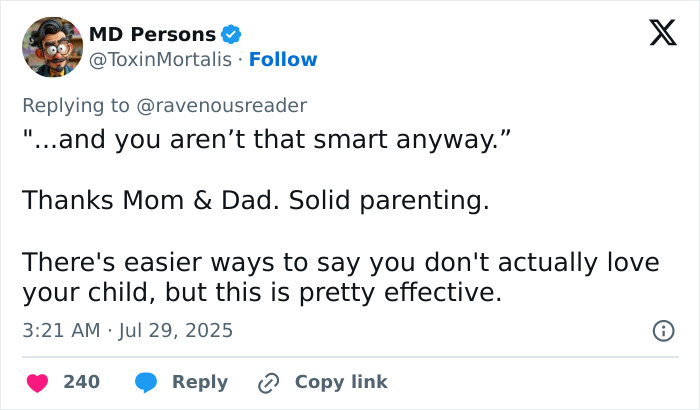Screen dimensions: 700x410
Task: Click the Copy link text
Action: coord(341,382)
